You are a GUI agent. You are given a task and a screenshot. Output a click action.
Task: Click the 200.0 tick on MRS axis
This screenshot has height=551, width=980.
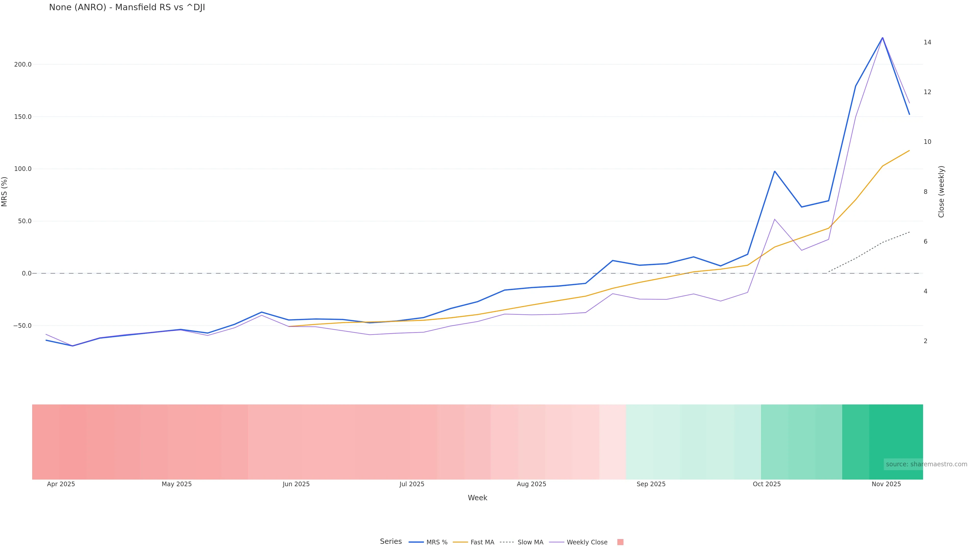coord(23,65)
